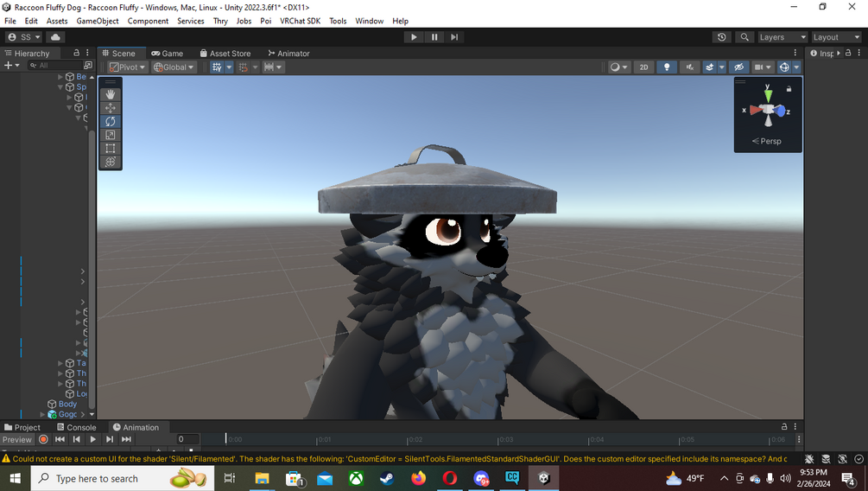
Task: Click the Preview button in Animation
Action: pos(17,439)
